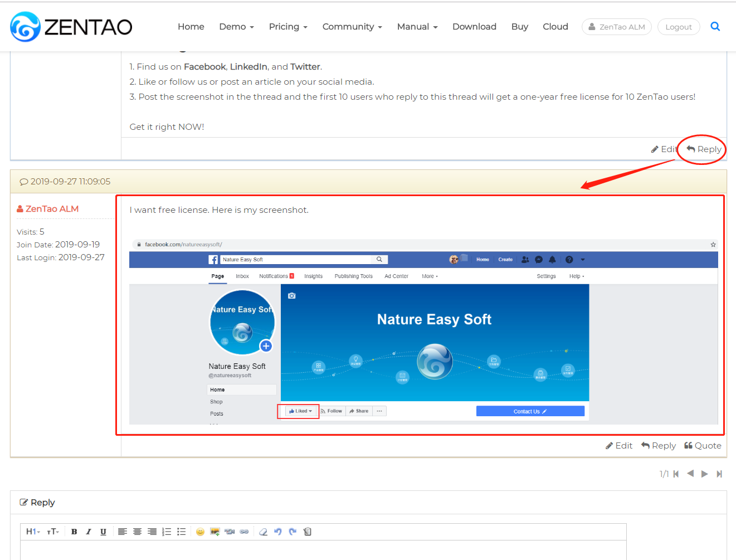The image size is (736, 560).
Task: Open the Cloud page
Action: tap(555, 27)
